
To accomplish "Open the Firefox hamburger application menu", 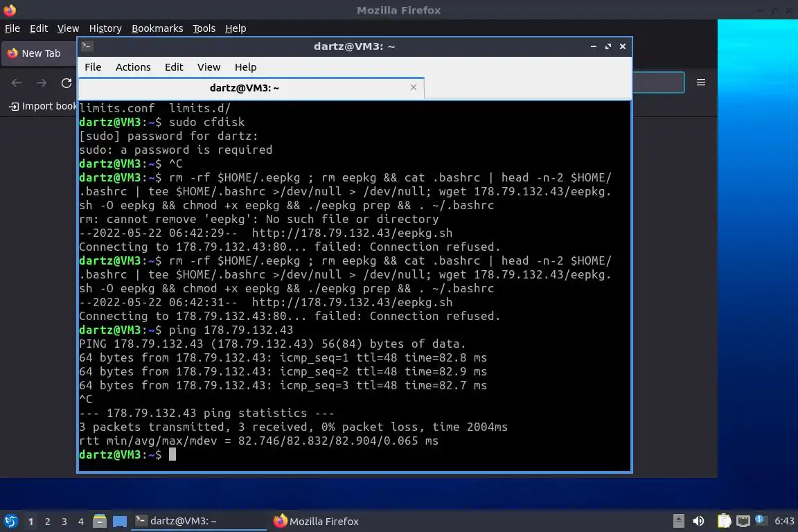I will [x=701, y=82].
